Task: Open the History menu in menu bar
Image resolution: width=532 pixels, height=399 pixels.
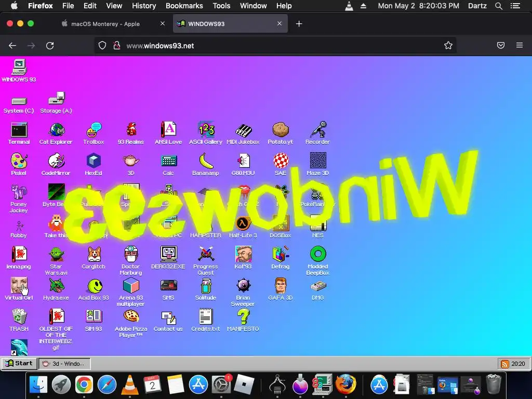Action: [144, 6]
